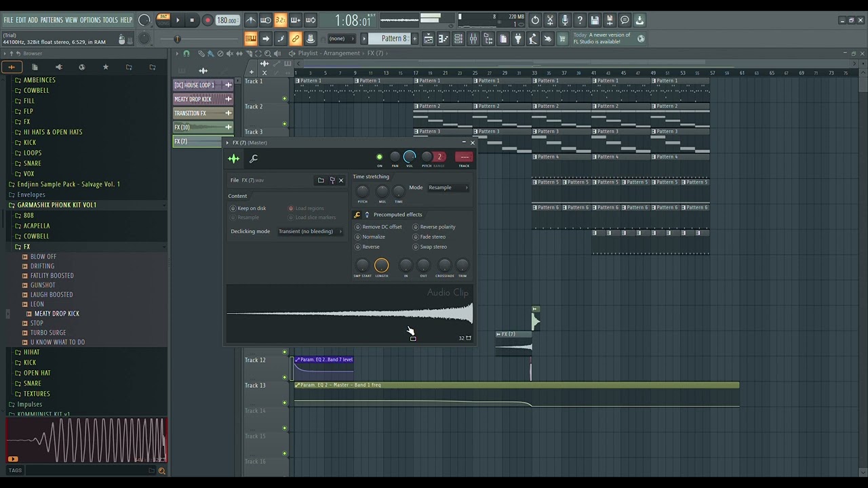Toggle the ON LED in FX (7) window
The height and width of the screenshot is (488, 868).
coord(380,157)
